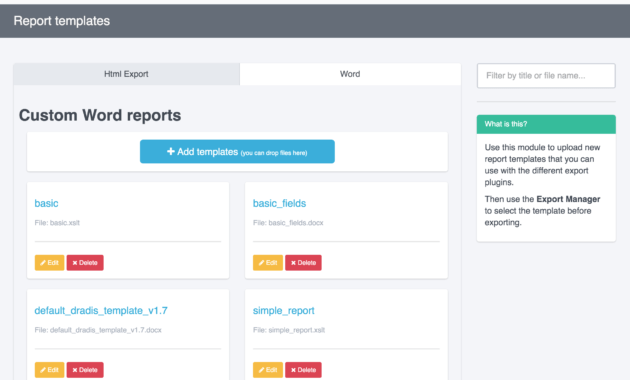The width and height of the screenshot is (630, 380).
Task: Select the Word tab
Action: [350, 74]
